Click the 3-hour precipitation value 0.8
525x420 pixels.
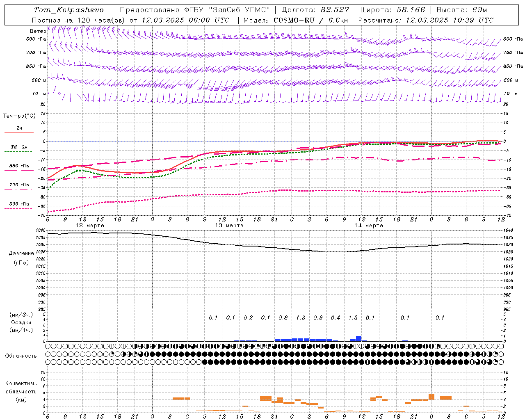click(283, 318)
